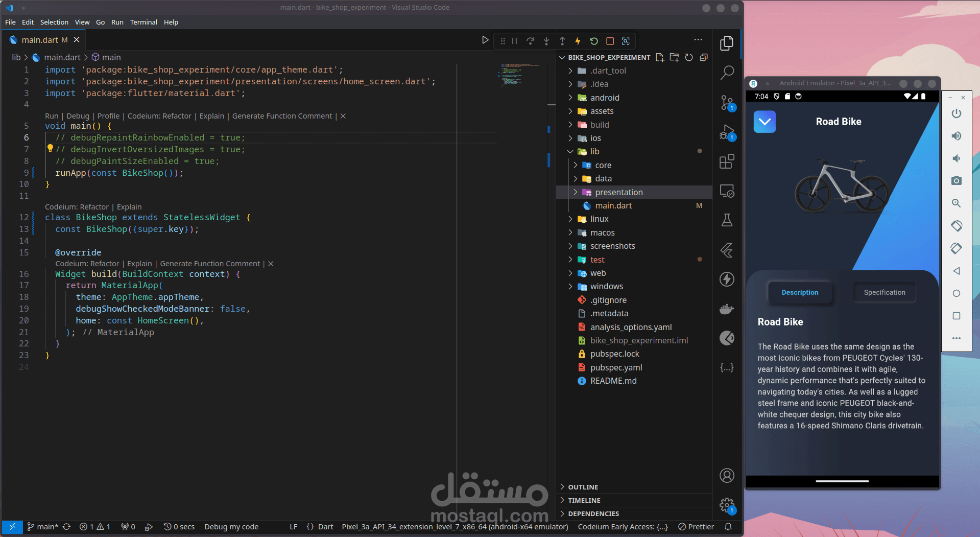Open the Docker view in activity bar
The width and height of the screenshot is (980, 537).
[x=727, y=309]
